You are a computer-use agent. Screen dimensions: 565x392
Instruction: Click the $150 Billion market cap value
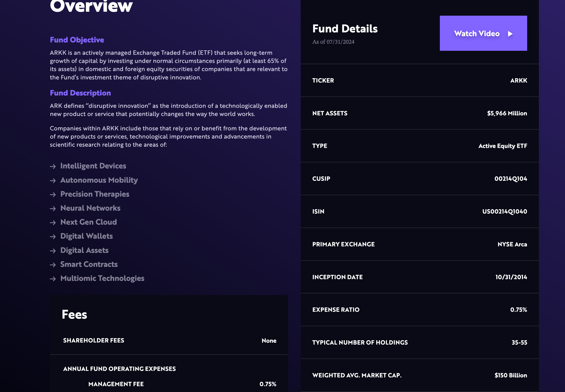tap(511, 375)
